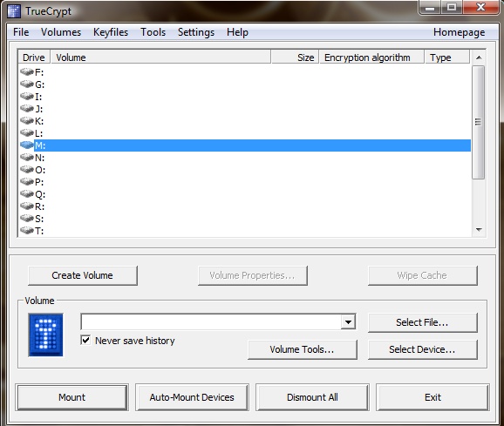The width and height of the screenshot is (504, 426).
Task: Click inside the volume path field
Action: pos(211,321)
